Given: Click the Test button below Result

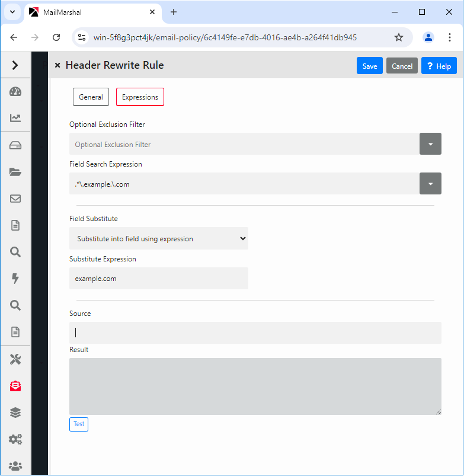Looking at the screenshot, I should tap(79, 424).
